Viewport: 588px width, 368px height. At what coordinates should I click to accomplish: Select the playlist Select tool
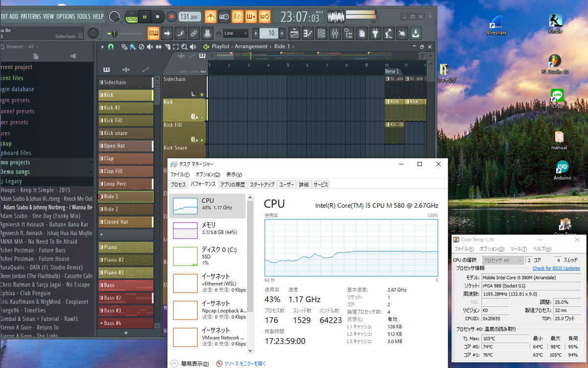[175, 47]
